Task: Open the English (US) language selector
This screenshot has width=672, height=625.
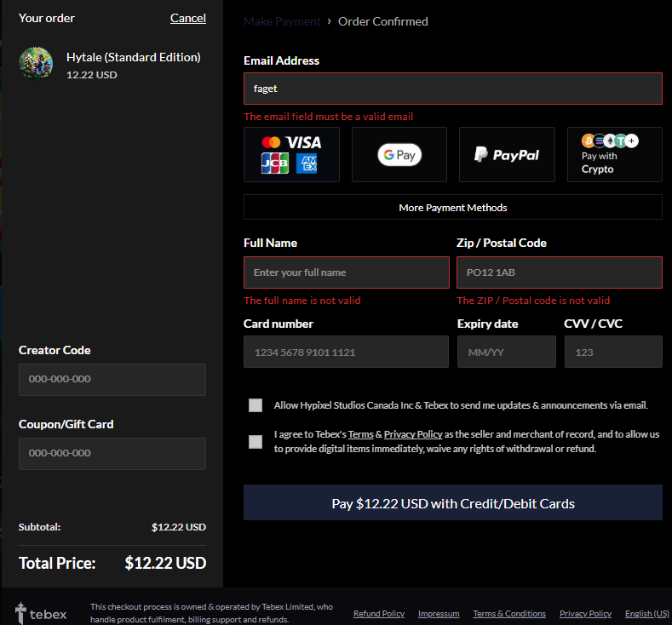Action: (647, 613)
